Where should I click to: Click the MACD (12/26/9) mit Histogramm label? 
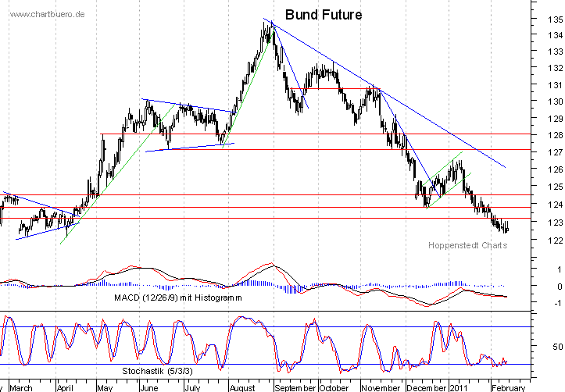click(178, 298)
